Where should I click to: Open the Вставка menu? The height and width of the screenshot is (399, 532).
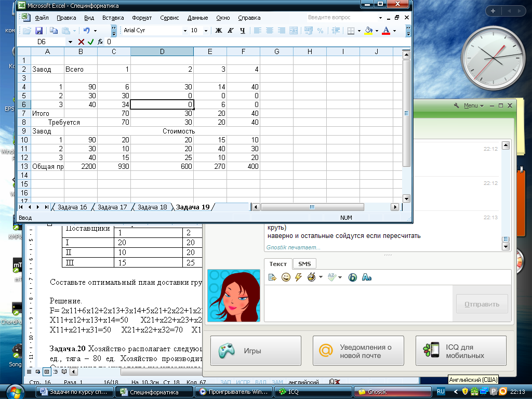pyautogui.click(x=113, y=18)
